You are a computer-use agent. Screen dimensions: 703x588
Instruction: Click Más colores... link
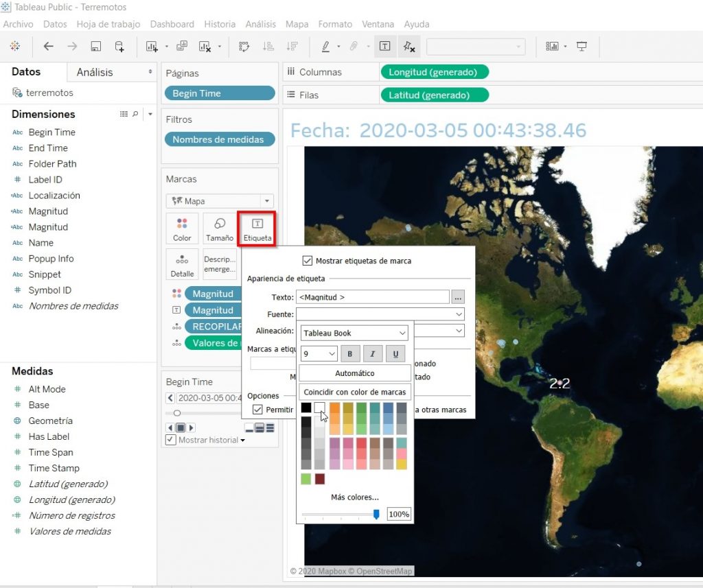(354, 496)
